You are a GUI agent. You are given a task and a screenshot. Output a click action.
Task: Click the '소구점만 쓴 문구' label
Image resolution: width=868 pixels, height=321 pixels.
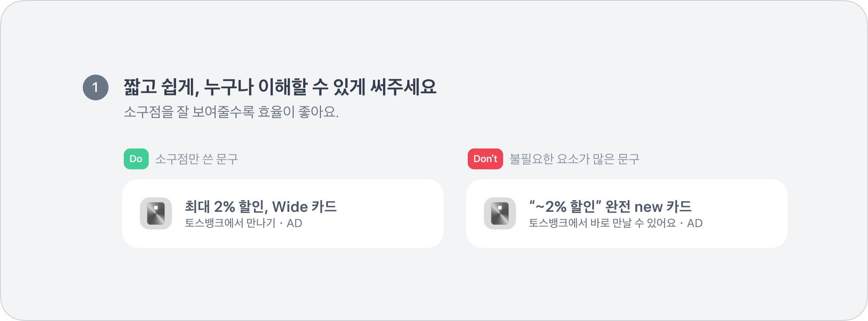point(197,159)
